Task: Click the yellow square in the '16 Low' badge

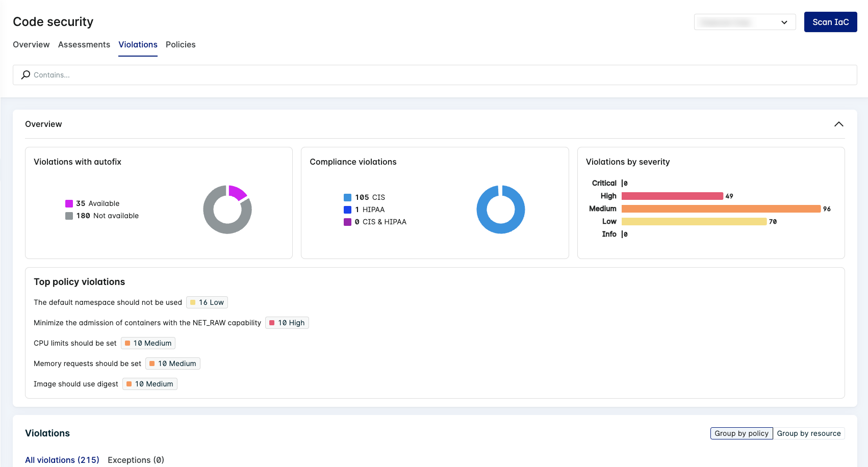Action: pyautogui.click(x=192, y=302)
